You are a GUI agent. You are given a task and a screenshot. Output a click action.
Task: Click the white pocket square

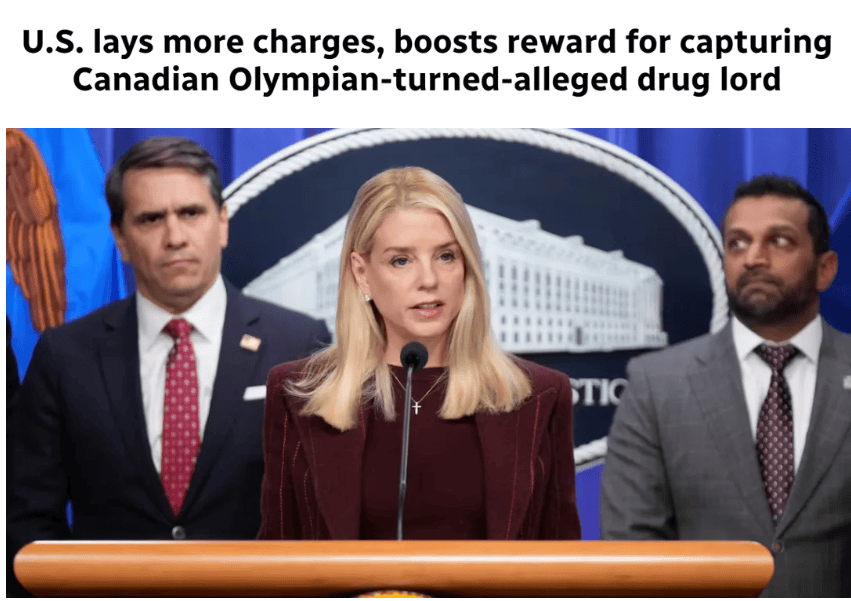[x=254, y=392]
